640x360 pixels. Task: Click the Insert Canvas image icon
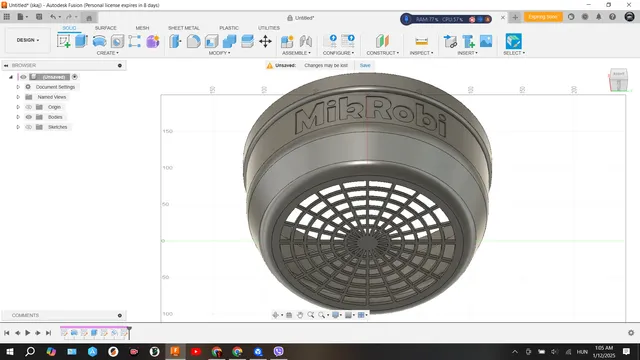point(486,41)
